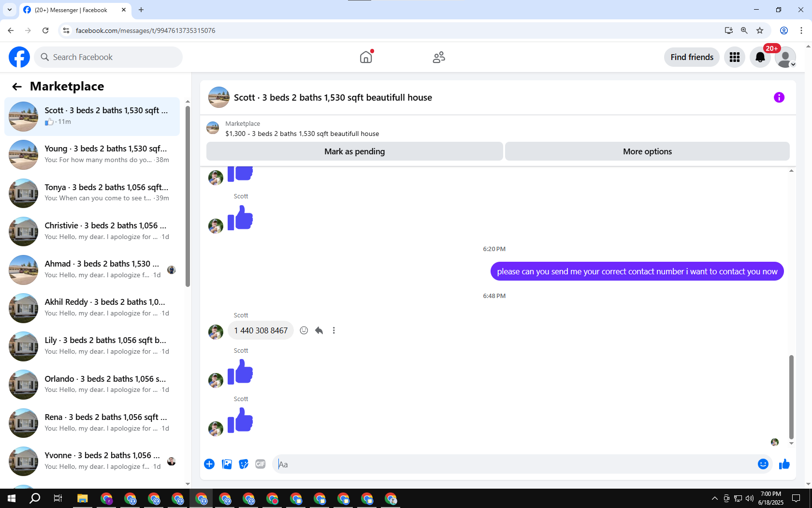This screenshot has width=812, height=508.
Task: Open Task View on taskbar
Action: (x=58, y=498)
